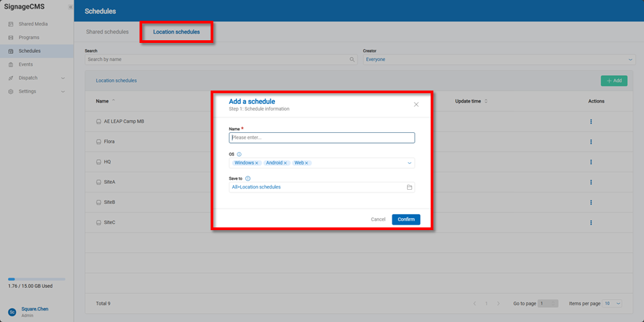The image size is (644, 322).
Task: Expand the OS selection dropdown
Action: click(409, 163)
